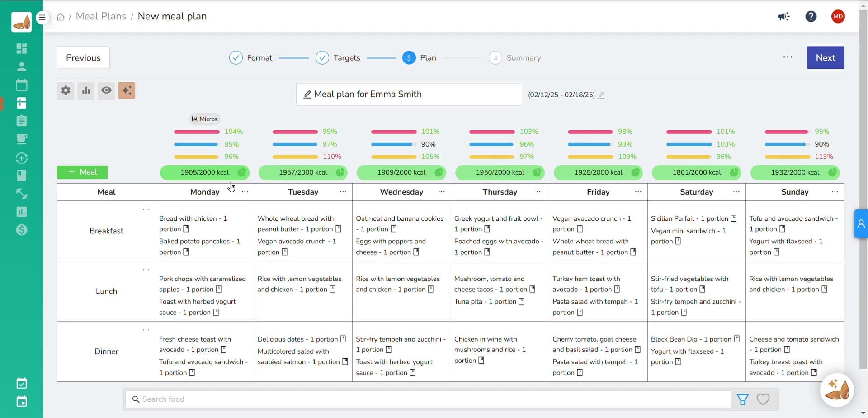Image resolution: width=868 pixels, height=418 pixels.
Task: Click the favorites heart icon
Action: (763, 399)
